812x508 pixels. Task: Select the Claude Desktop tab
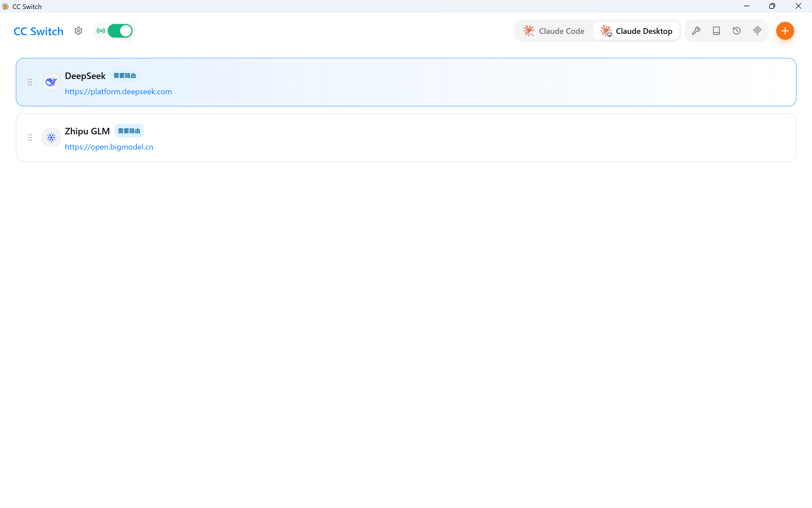click(x=637, y=31)
